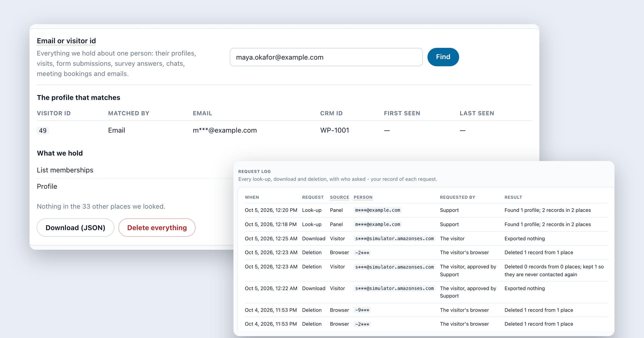Click the FIRST SEEN column header
The height and width of the screenshot is (338, 644).
point(402,113)
